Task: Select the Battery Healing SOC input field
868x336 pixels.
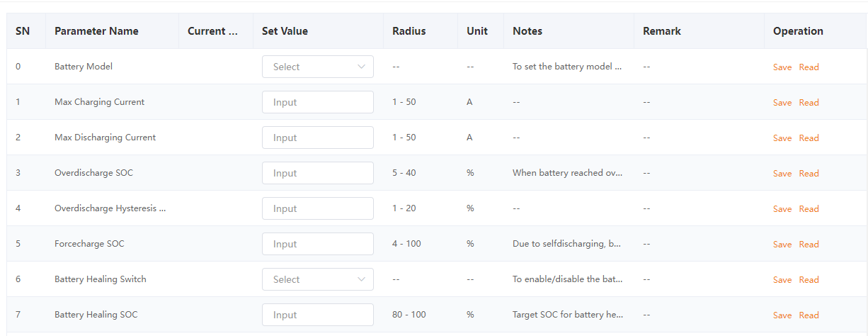Action: [317, 315]
